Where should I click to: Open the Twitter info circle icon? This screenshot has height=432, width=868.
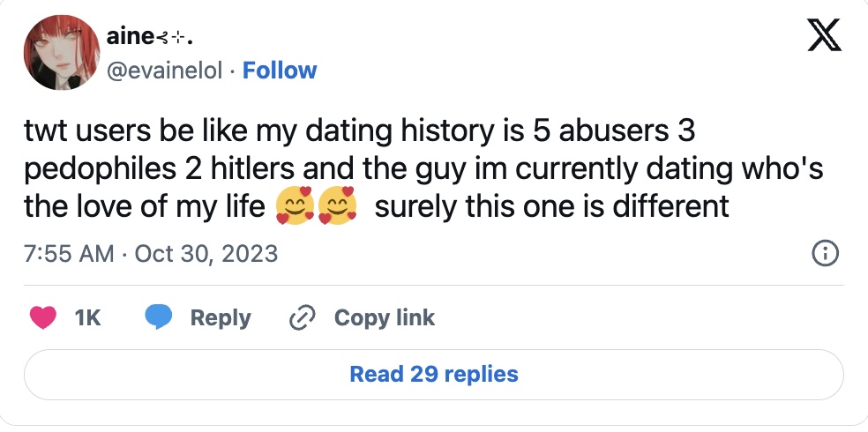point(823,255)
